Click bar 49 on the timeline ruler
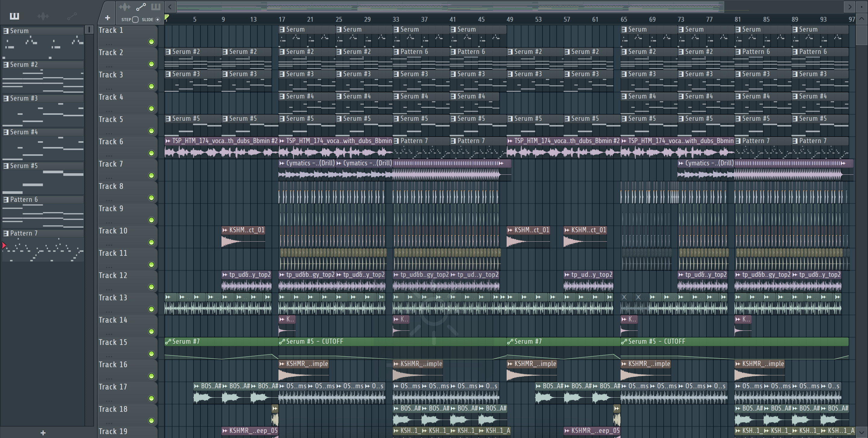This screenshot has height=438, width=868. pyautogui.click(x=510, y=20)
